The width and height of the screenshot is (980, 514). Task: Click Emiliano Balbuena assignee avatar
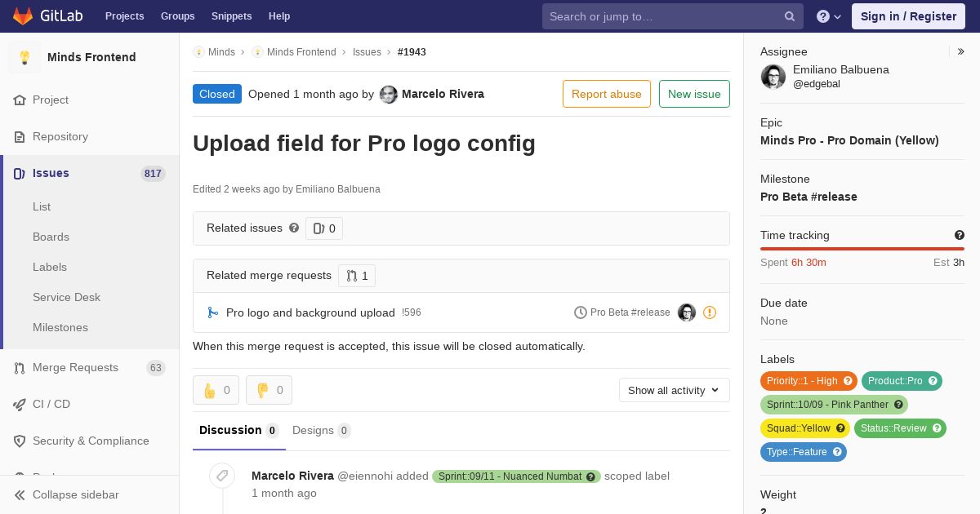(x=773, y=77)
